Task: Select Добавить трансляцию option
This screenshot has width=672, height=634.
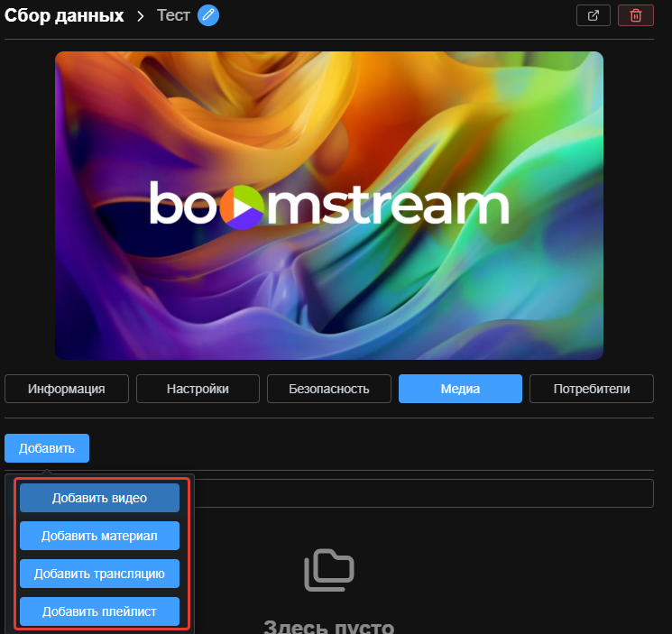Action: point(99,574)
